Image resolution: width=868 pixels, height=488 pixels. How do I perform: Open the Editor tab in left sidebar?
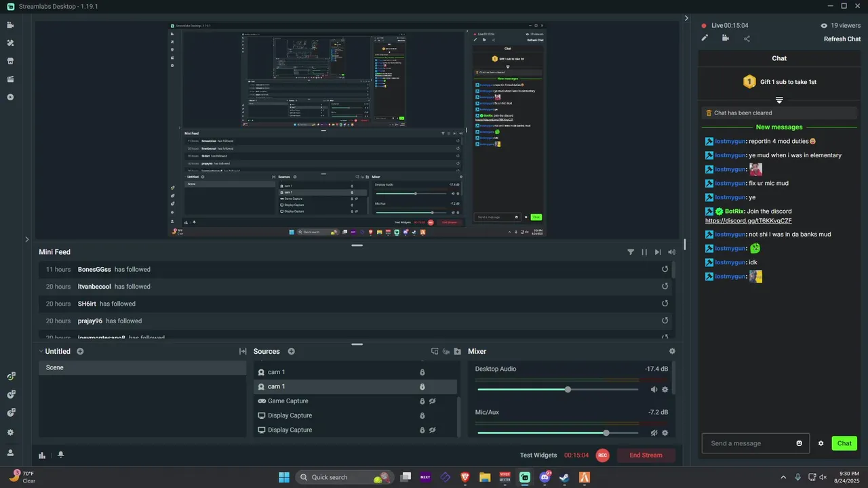click(10, 25)
